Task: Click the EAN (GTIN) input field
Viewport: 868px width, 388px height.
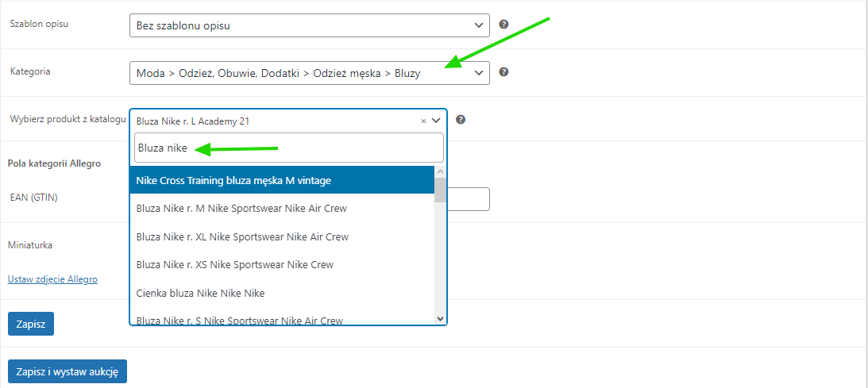Action: 468,198
